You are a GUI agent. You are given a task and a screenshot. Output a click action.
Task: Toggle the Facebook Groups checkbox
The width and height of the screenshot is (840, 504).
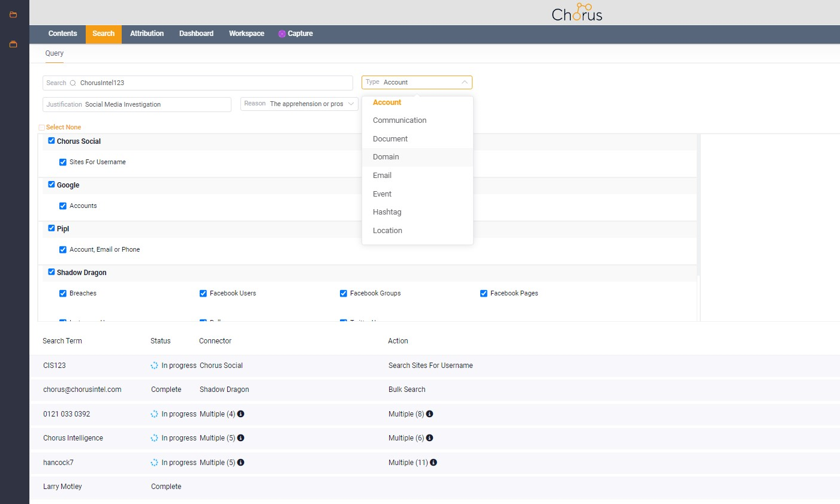344,294
